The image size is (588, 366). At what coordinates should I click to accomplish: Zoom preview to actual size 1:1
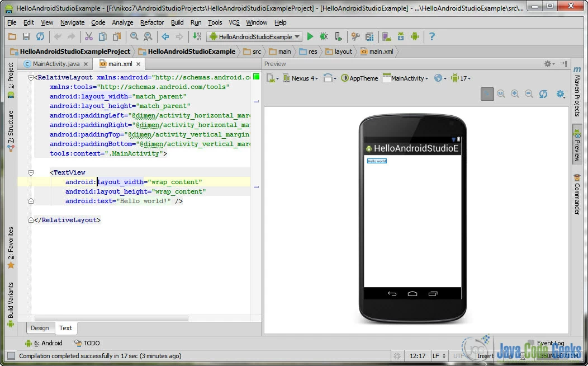501,94
